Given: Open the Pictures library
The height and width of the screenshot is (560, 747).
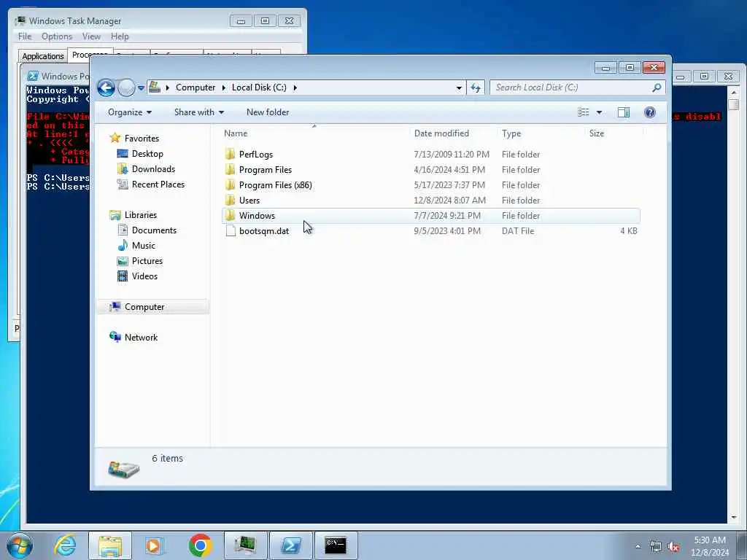Looking at the screenshot, I should pyautogui.click(x=147, y=261).
